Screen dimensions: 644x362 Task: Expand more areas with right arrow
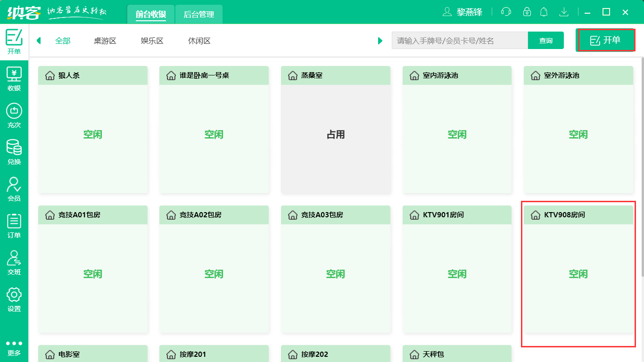click(380, 41)
